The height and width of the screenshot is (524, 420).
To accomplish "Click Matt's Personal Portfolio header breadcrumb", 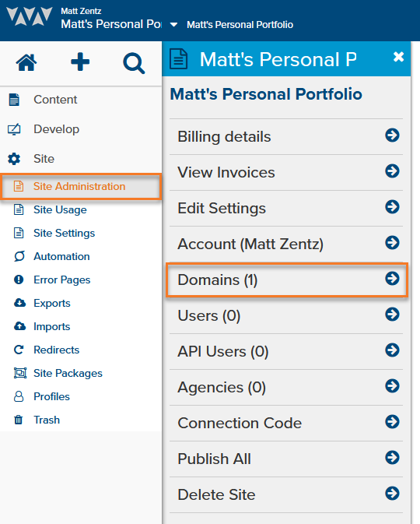I will click(x=240, y=25).
